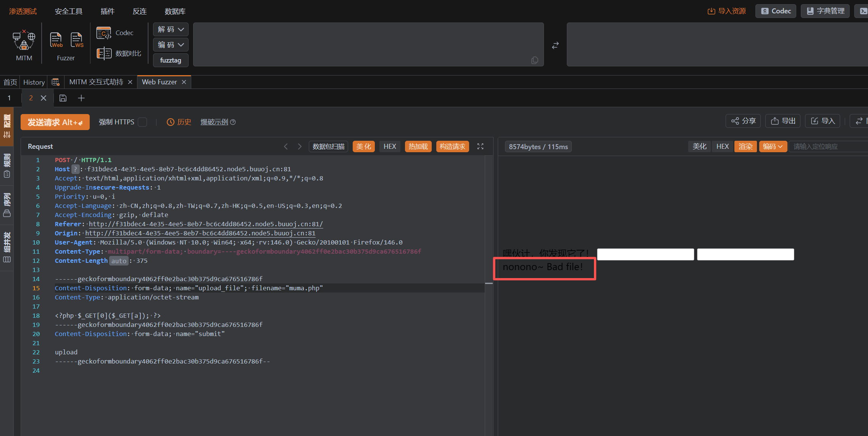This screenshot has width=868, height=436.
Task: Open the 爆破示例 link
Action: (214, 122)
